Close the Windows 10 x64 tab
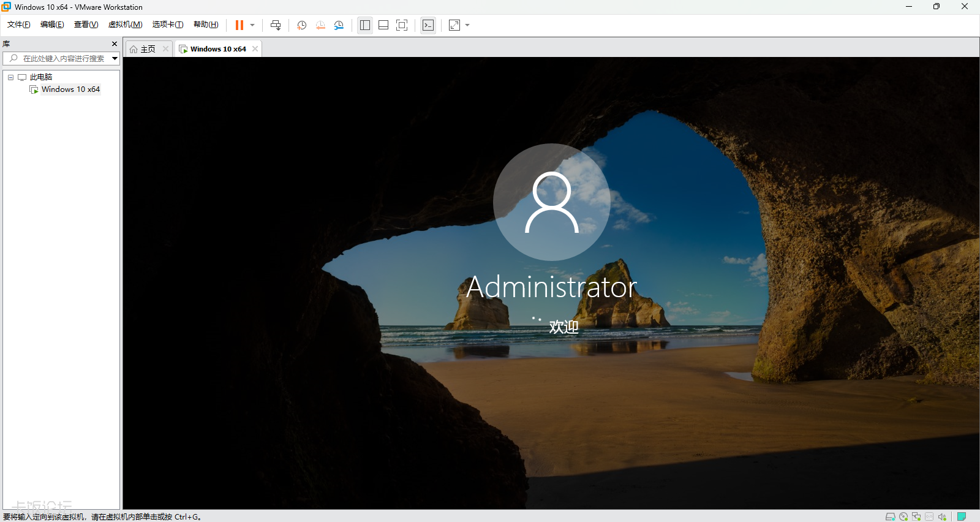 click(255, 49)
